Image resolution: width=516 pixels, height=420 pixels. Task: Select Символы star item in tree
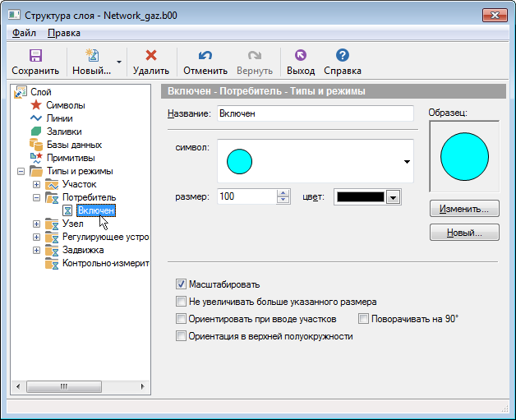tap(65, 105)
